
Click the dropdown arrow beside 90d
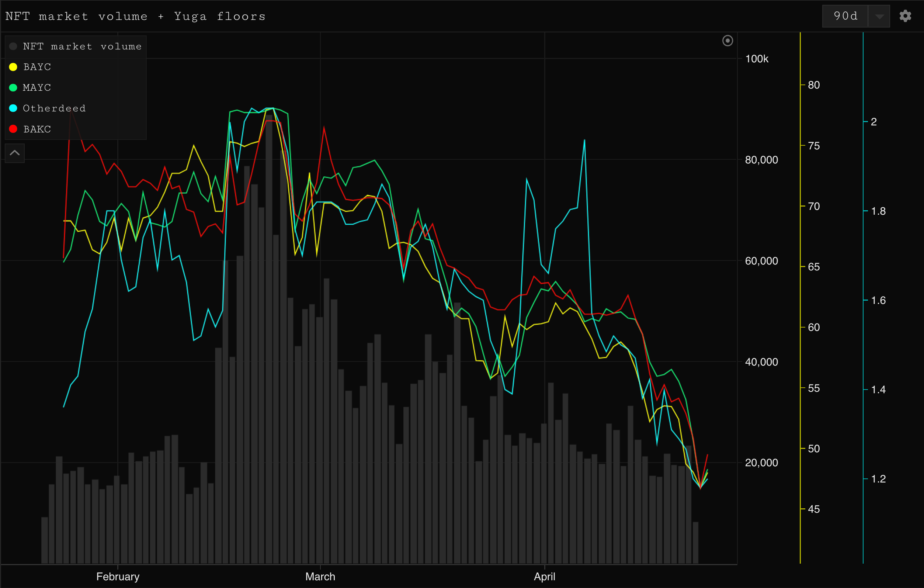click(879, 16)
